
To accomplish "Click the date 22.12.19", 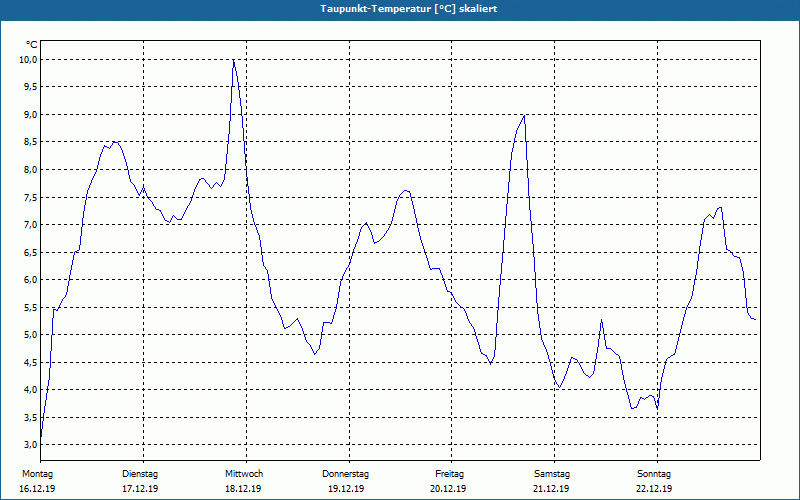I will pyautogui.click(x=654, y=489).
